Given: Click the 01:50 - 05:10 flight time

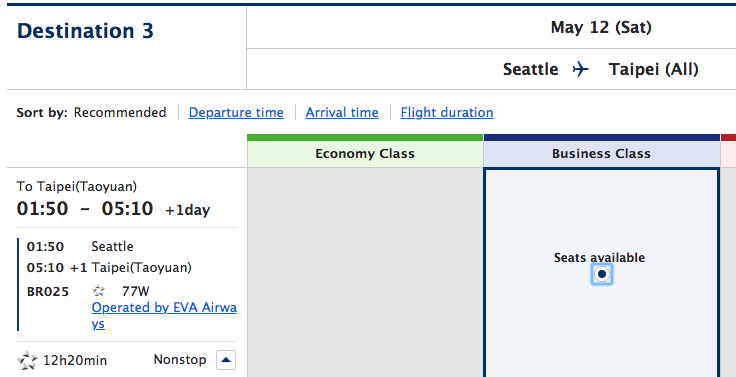Looking at the screenshot, I should point(85,208).
